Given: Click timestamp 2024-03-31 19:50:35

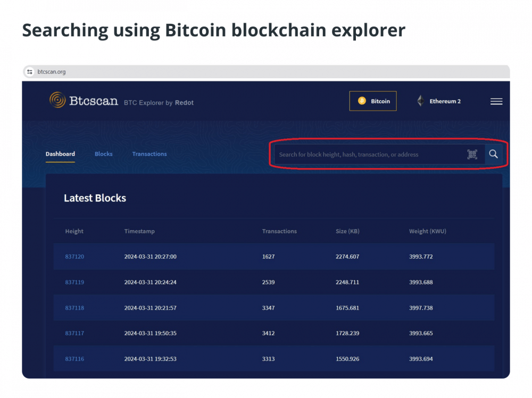Looking at the screenshot, I should pyautogui.click(x=151, y=333).
